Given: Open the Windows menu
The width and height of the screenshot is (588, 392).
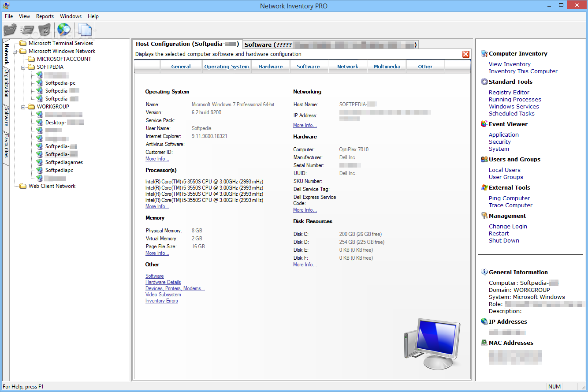Looking at the screenshot, I should (71, 16).
